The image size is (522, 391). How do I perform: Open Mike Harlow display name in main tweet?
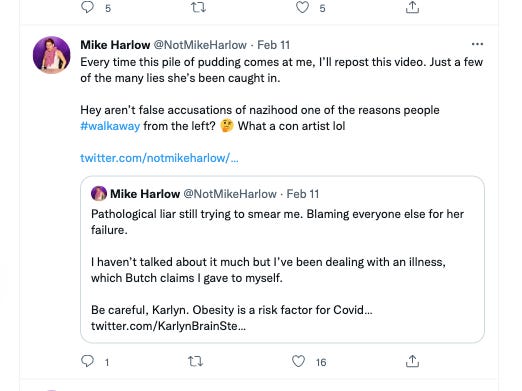click(x=115, y=45)
